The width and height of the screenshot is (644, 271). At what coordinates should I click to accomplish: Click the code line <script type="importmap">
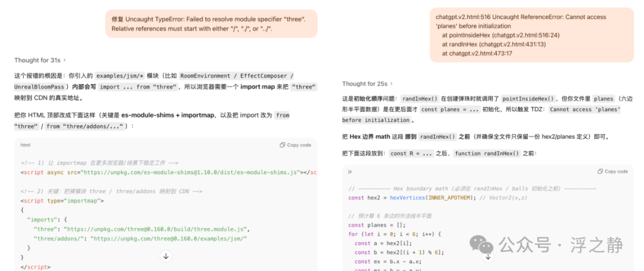point(62,201)
